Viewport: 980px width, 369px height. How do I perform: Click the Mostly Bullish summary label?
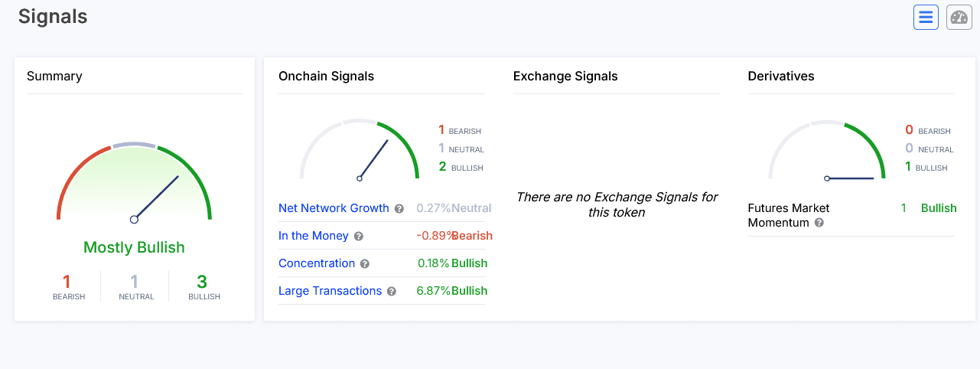[134, 247]
